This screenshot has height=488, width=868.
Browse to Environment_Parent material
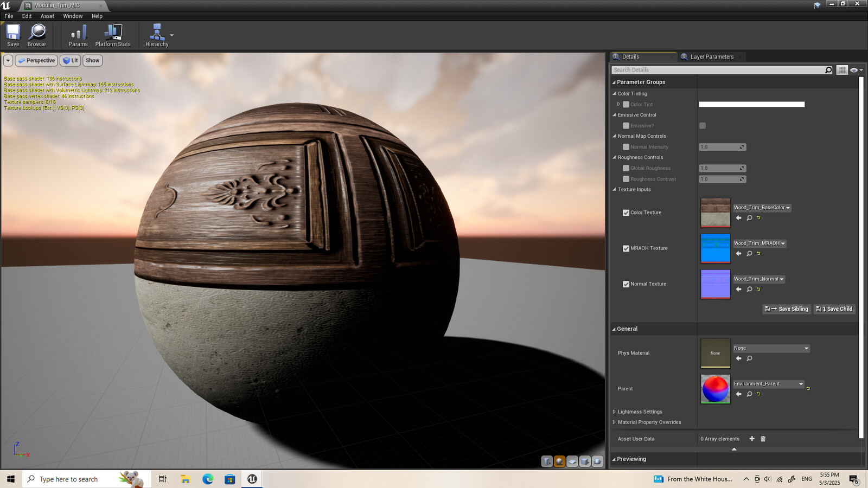coord(749,394)
